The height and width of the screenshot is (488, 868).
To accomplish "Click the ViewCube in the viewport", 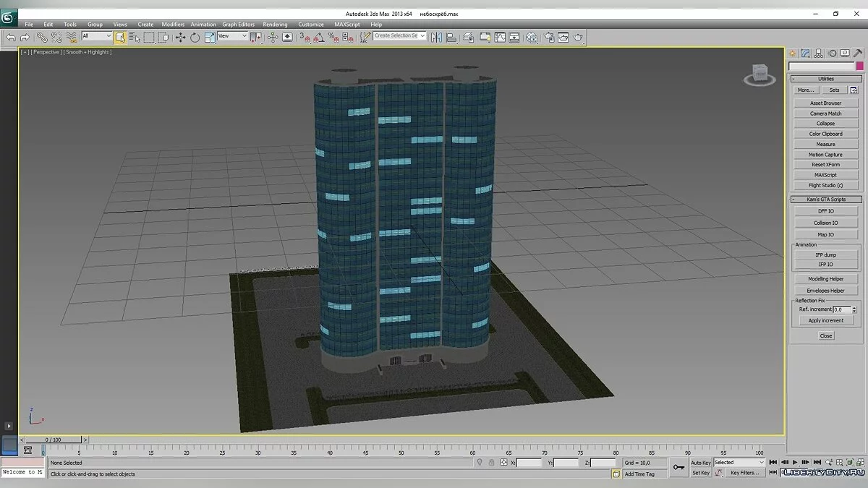I will pos(760,72).
